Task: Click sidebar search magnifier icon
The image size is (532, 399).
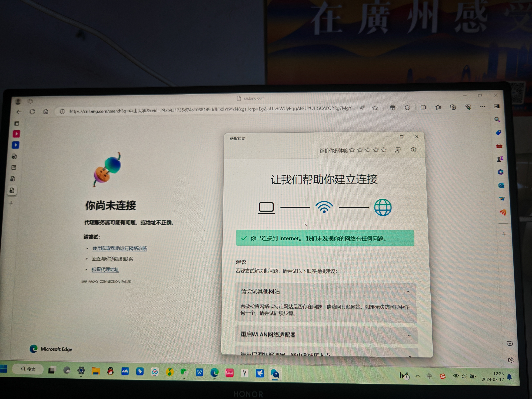Action: click(497, 119)
